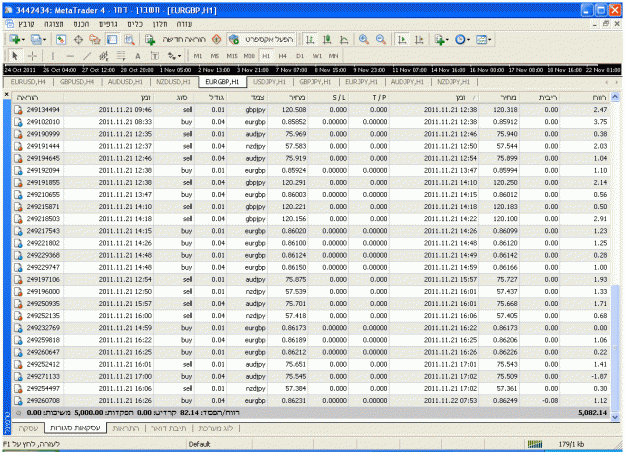Image resolution: width=625 pixels, height=452 pixels.
Task: Click the history list scrollbar down arrow
Action: point(615,417)
